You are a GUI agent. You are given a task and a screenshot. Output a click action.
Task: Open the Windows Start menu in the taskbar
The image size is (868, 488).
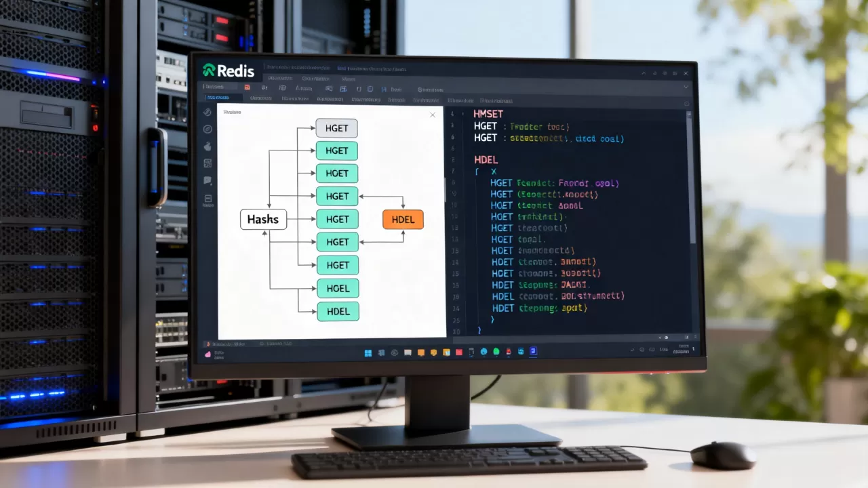368,352
